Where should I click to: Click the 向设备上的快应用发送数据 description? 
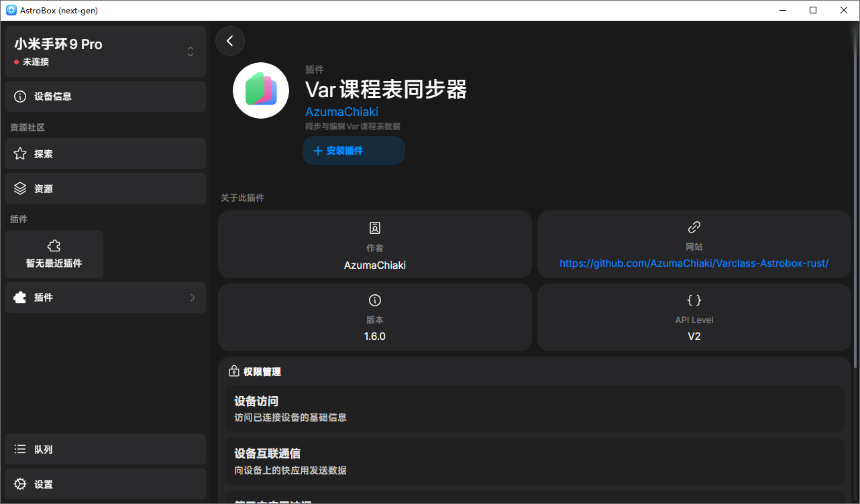290,470
